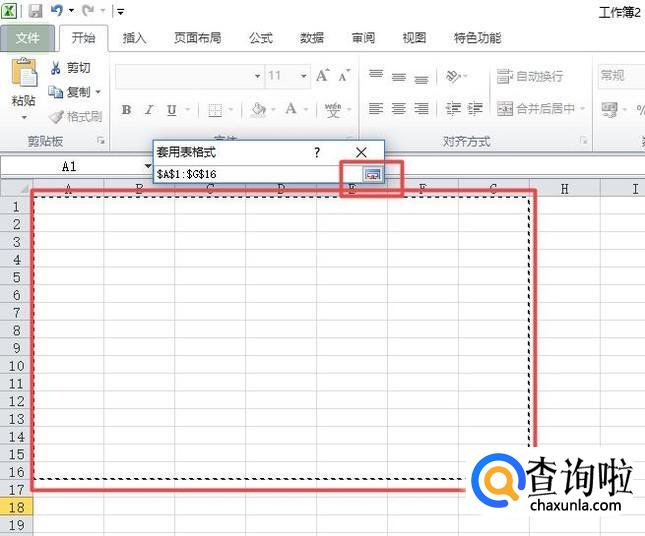Viewport: 645px width, 536px height.
Task: Expand the 复制 copy options arrow
Action: click(98, 92)
